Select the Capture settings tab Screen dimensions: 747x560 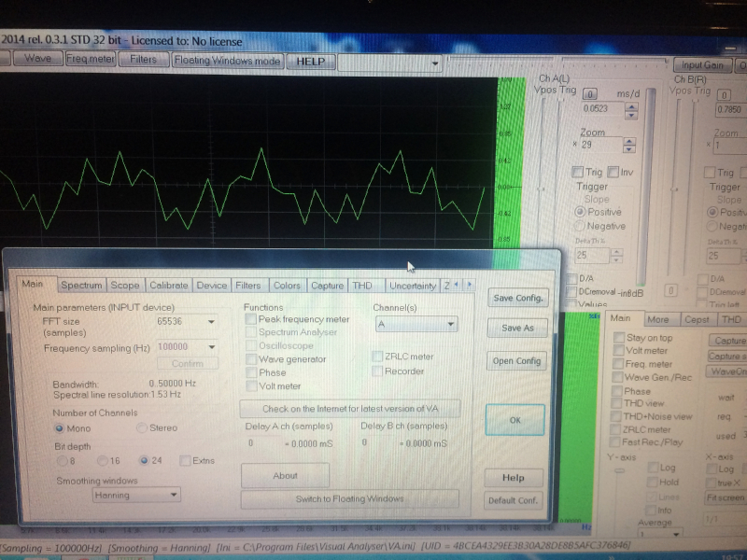coord(327,286)
